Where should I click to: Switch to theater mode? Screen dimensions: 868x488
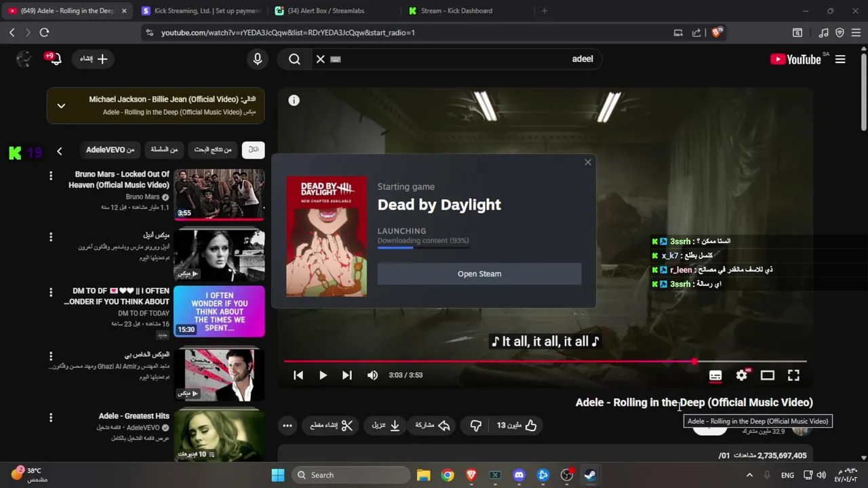(x=768, y=375)
